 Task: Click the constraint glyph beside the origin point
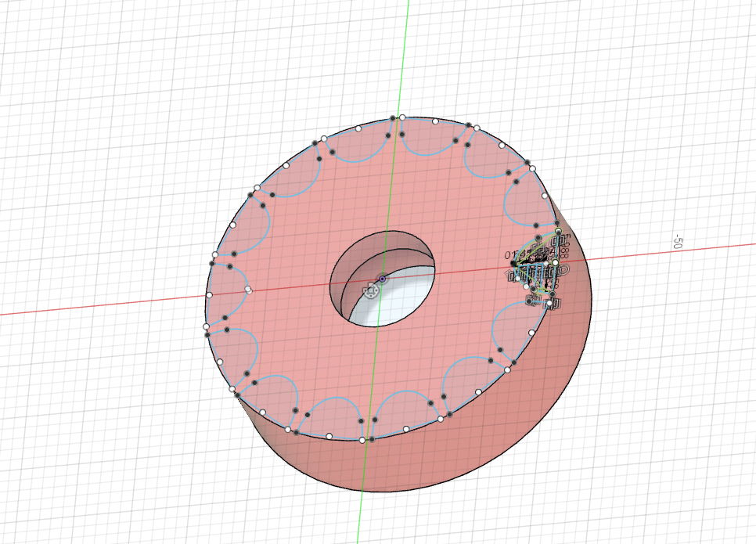371,291
